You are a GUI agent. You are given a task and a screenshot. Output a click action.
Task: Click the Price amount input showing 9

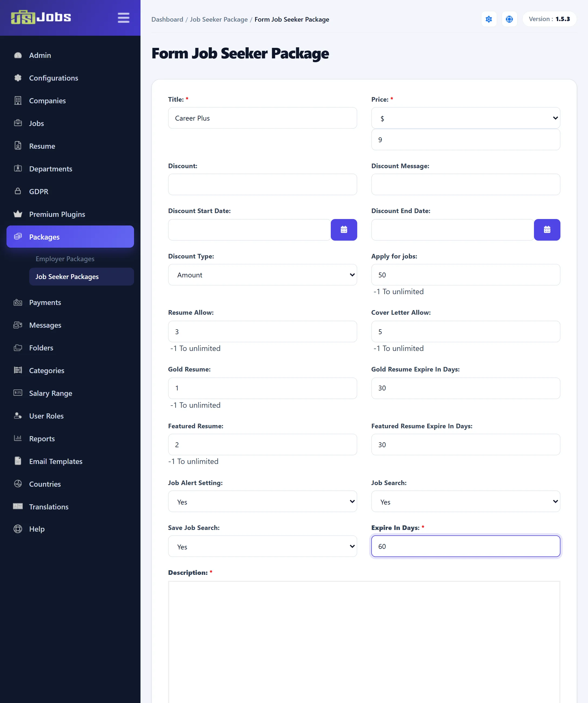[x=466, y=140]
